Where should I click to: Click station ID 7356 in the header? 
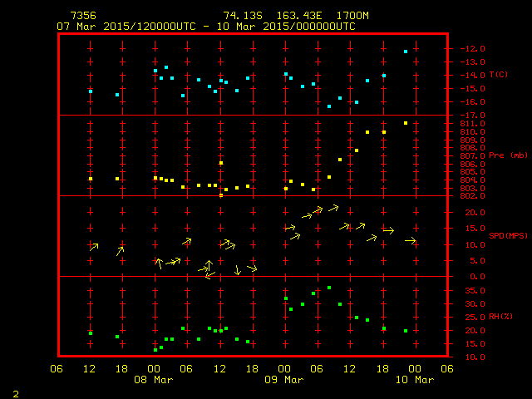[x=82, y=16]
